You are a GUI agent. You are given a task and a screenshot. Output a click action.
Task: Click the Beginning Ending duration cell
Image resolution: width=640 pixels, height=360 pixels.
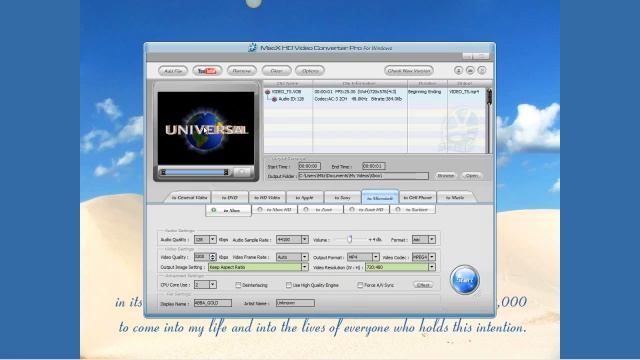(x=424, y=92)
